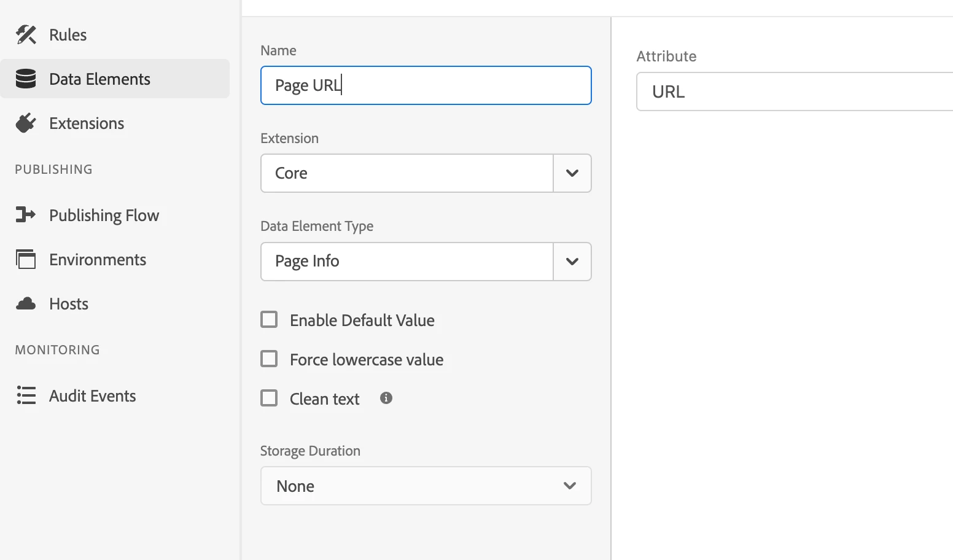Open the Storage Duration dropdown

[426, 486]
